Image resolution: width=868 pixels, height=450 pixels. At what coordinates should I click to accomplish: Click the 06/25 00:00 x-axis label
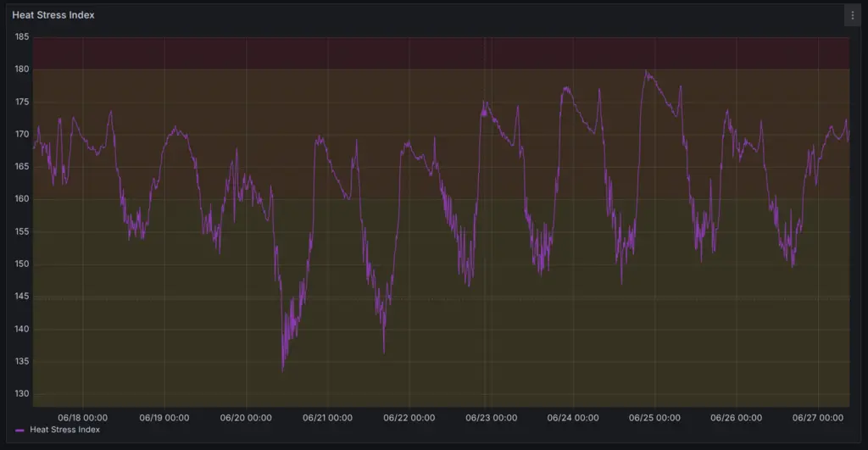pos(655,418)
